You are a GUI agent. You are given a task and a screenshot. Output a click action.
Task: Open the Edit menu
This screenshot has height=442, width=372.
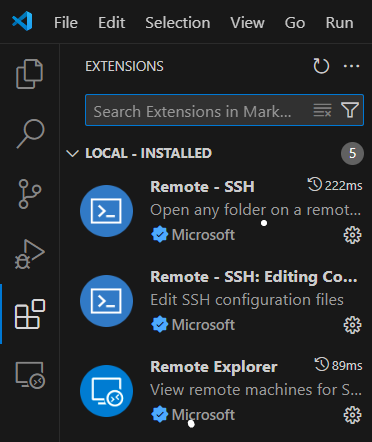(x=111, y=23)
